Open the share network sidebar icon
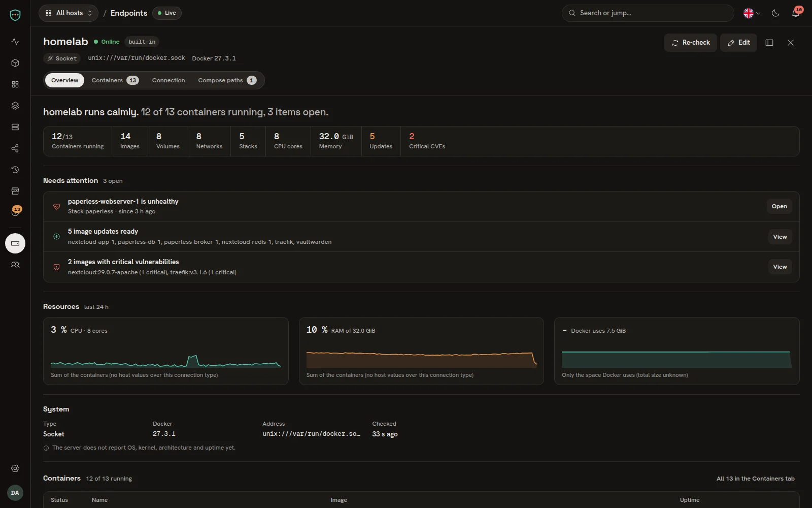 point(15,148)
